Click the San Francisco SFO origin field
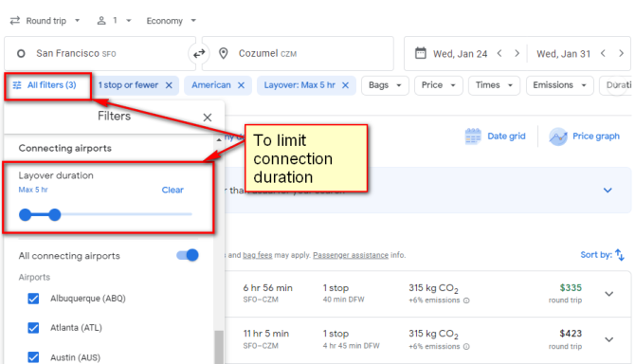The height and width of the screenshot is (364, 635). [100, 53]
